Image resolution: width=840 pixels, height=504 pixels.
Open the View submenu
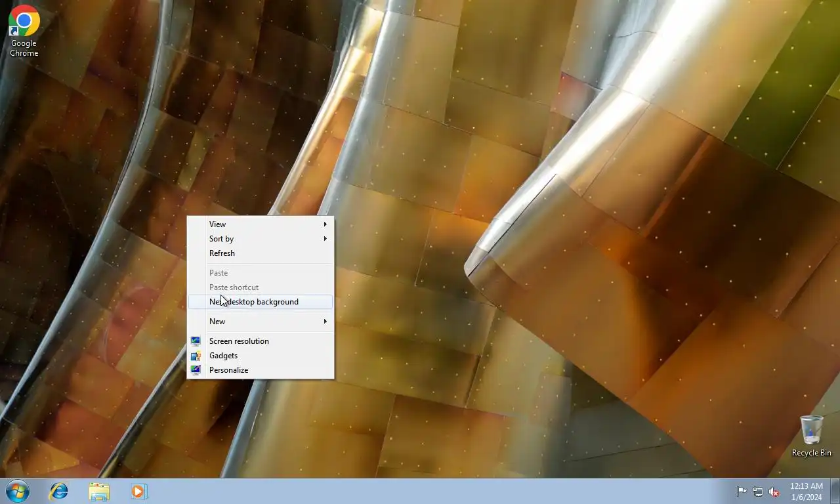click(x=261, y=224)
